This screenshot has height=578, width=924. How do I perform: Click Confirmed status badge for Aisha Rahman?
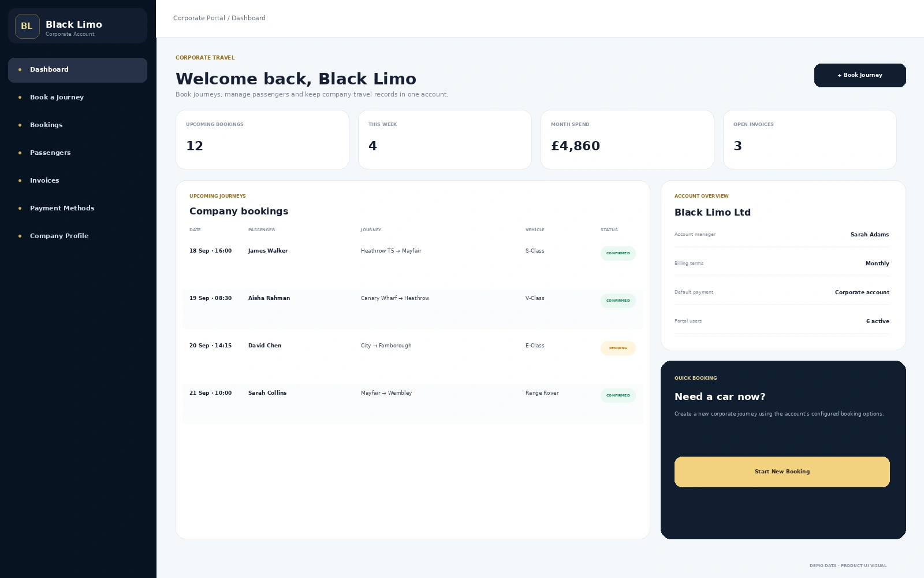tap(618, 301)
